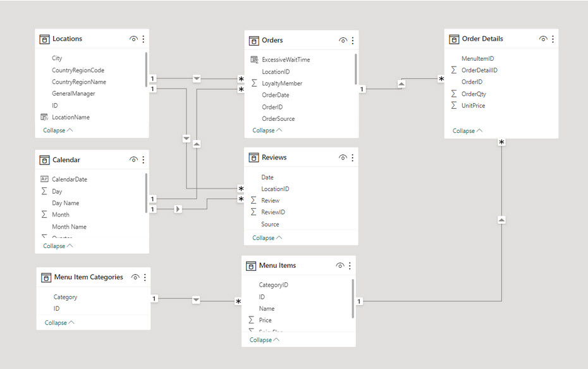
Task: Open more options menu on Reviews table
Action: pyautogui.click(x=353, y=158)
